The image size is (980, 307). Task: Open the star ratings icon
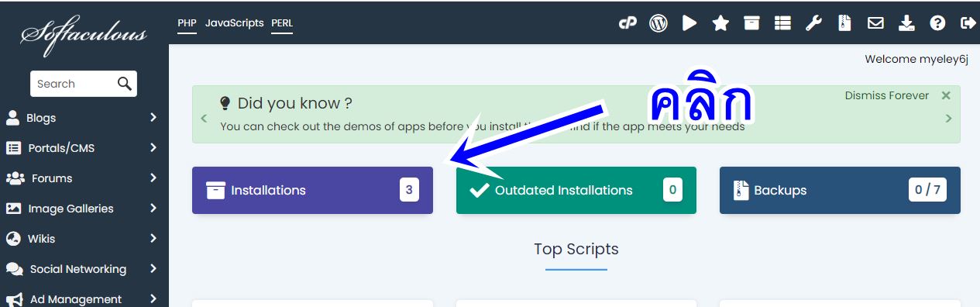tap(720, 23)
